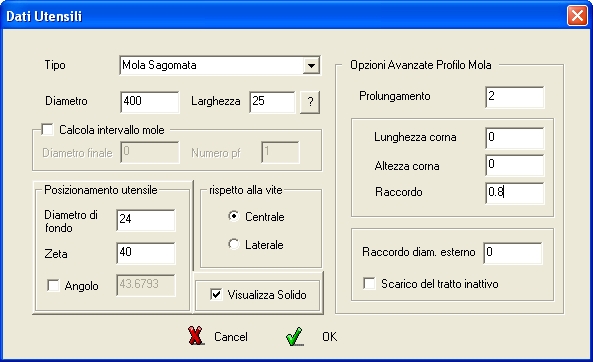Uncheck Visualizza Solido checkbox
This screenshot has height=362, width=593.
pos(216,294)
